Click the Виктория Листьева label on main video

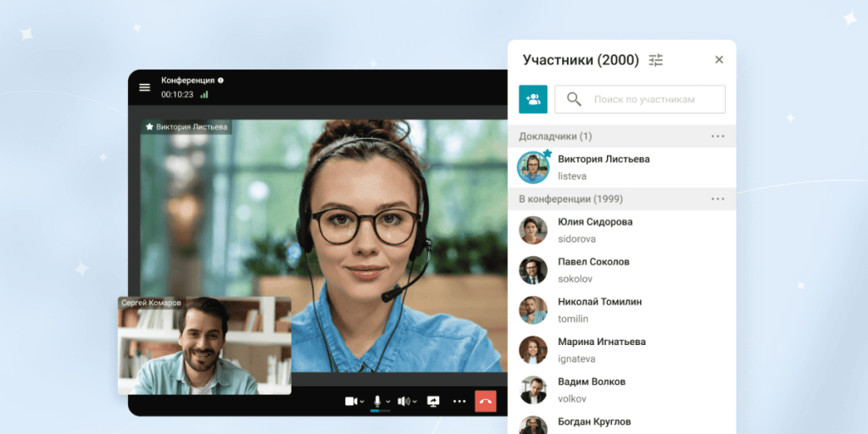pos(186,127)
